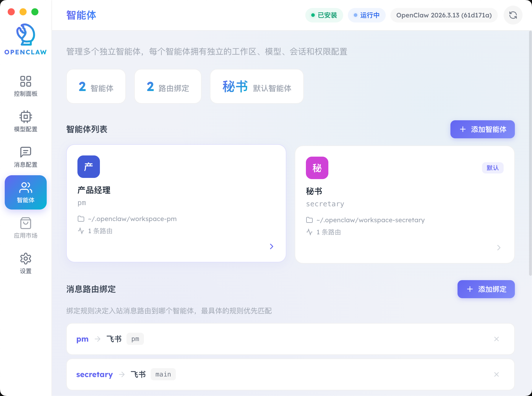
Task: Refresh using the reload icon top right
Action: pos(513,15)
